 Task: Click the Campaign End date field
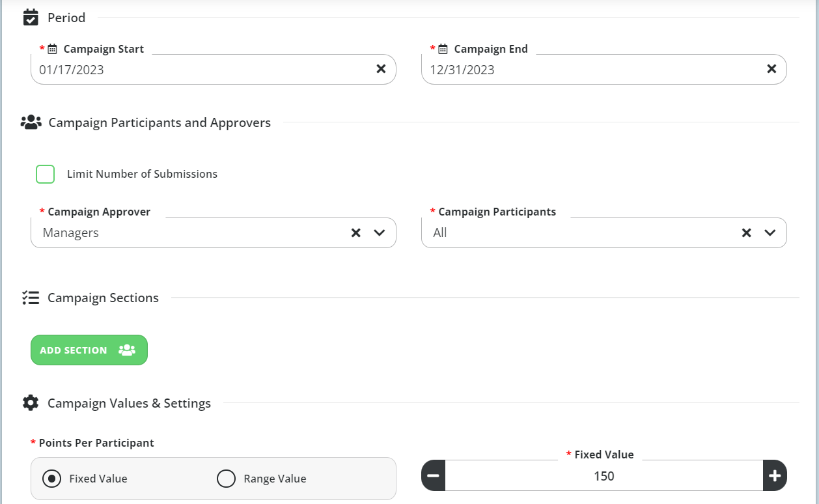pos(604,69)
